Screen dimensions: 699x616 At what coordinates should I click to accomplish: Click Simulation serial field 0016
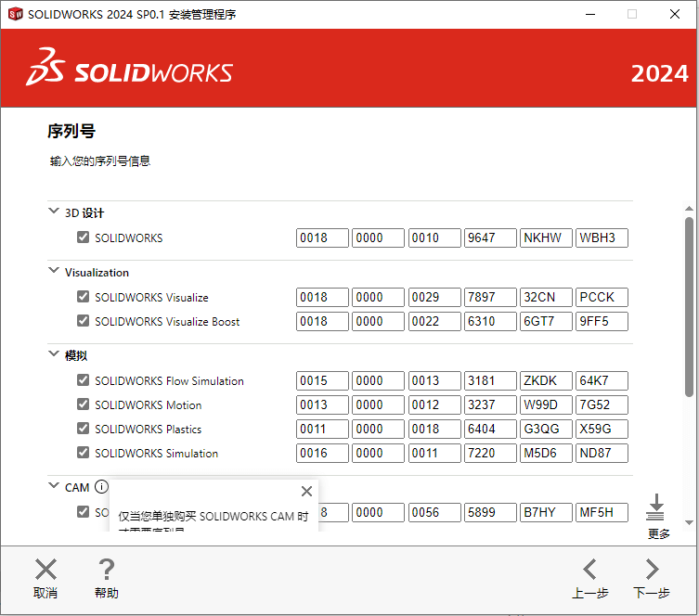(322, 453)
